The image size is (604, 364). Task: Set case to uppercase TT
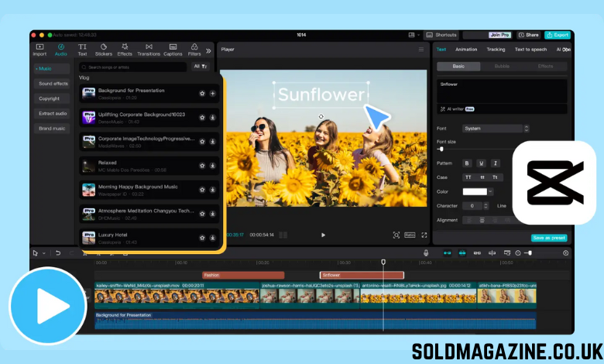pyautogui.click(x=468, y=177)
